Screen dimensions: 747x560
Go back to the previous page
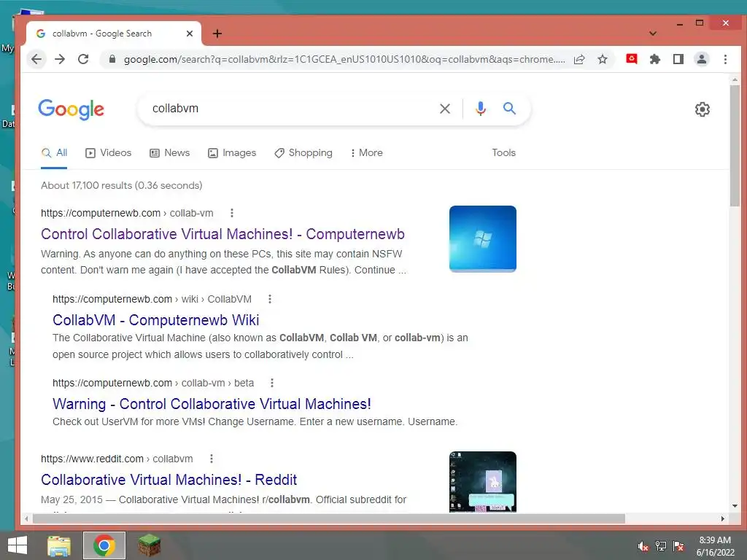click(x=36, y=59)
